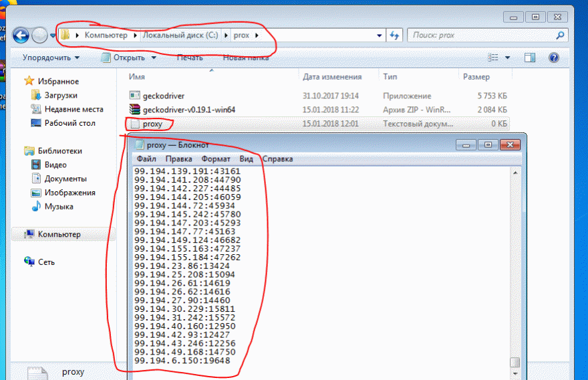Image resolution: width=588 pixels, height=380 pixels.
Task: Click the date 31.10.2017 19:14 of geckodriver
Action: [330, 96]
